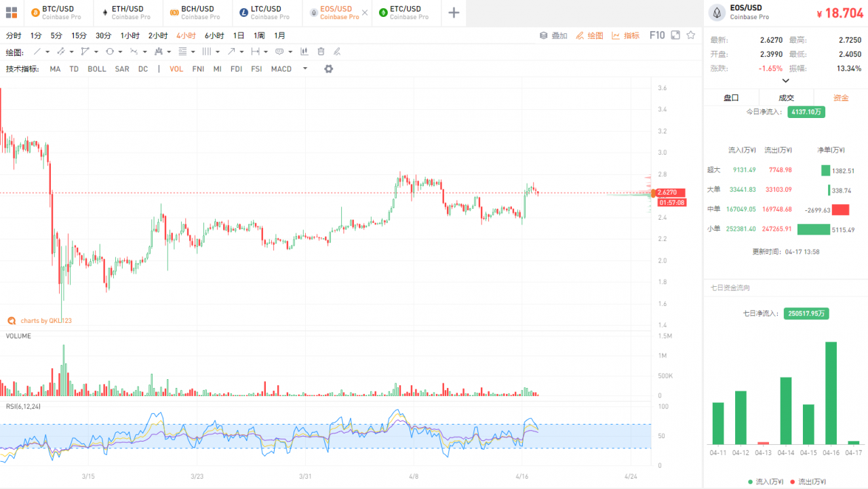Select the horizontal levels drawing tool
Viewport: 868px width, 489px height.
[182, 52]
